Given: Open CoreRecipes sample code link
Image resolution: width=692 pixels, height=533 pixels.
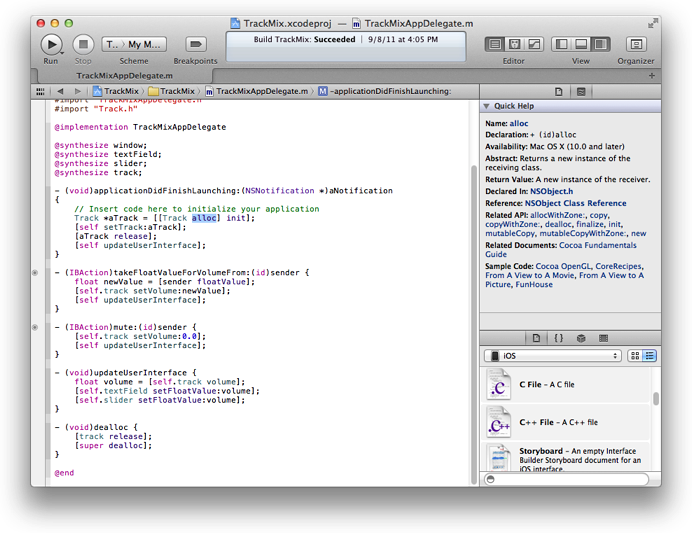Looking at the screenshot, I should click(x=618, y=266).
